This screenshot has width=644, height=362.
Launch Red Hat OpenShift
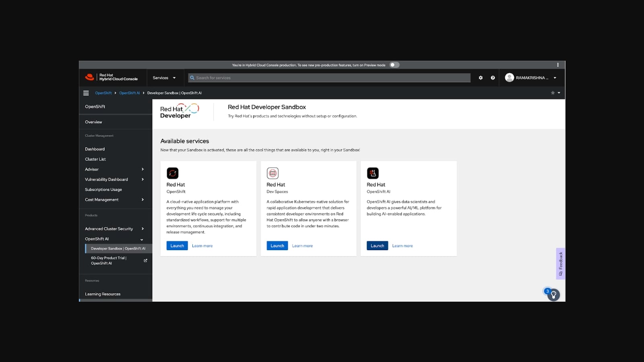(x=177, y=245)
